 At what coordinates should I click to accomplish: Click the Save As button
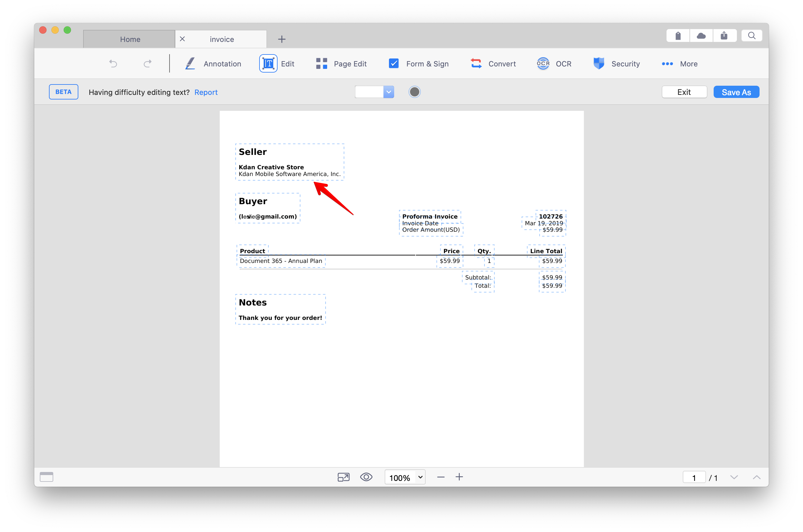click(x=736, y=92)
